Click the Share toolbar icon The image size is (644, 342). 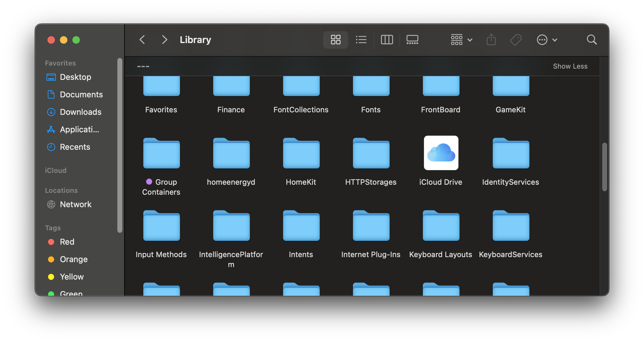tap(491, 40)
